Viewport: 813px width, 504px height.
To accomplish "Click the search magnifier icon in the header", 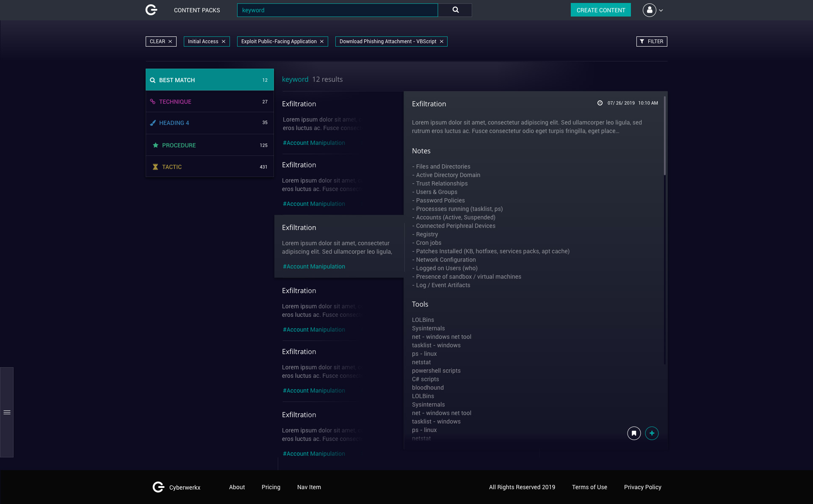I will tap(455, 10).
